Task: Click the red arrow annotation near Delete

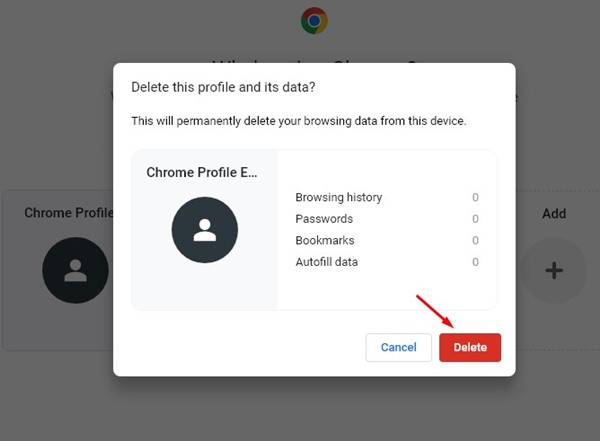Action: [x=435, y=311]
